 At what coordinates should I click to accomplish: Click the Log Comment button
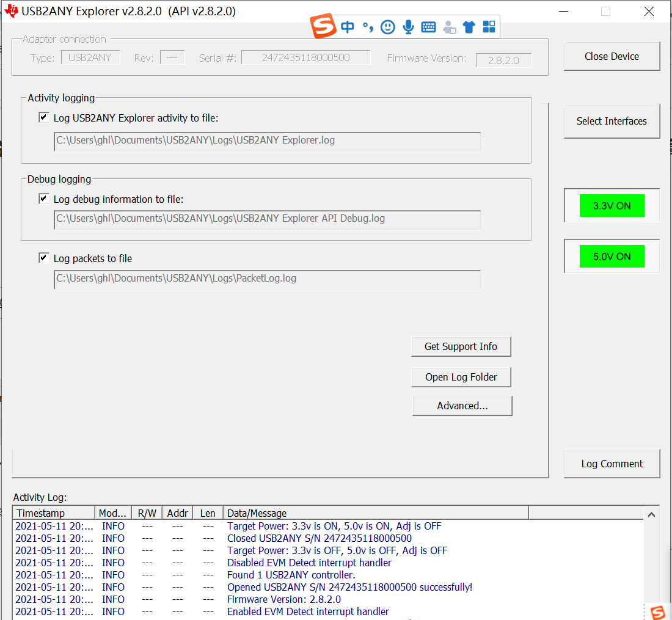tap(612, 464)
